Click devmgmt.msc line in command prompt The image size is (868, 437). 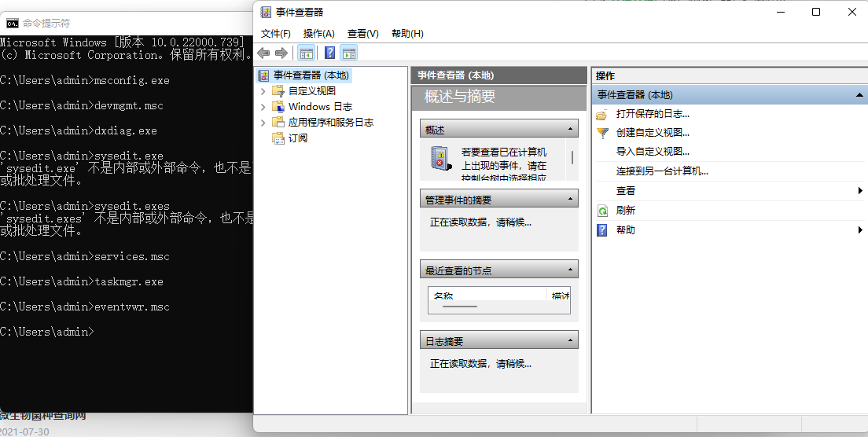click(82, 105)
